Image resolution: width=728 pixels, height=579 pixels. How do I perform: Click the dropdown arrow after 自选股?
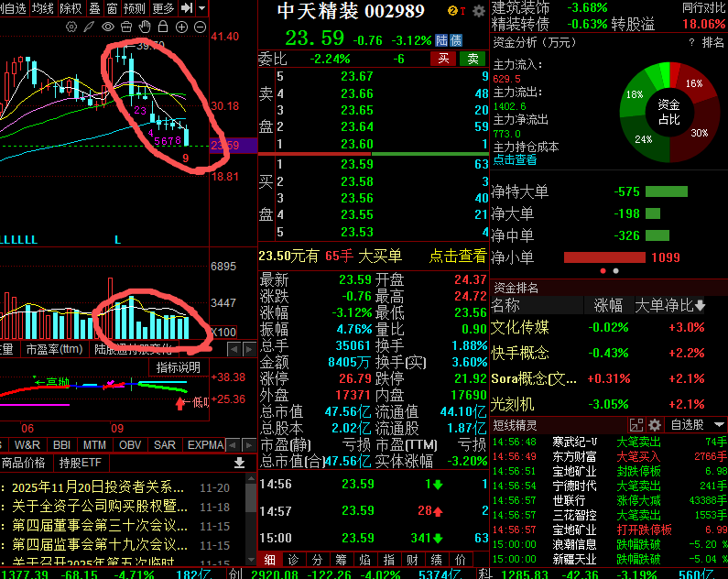point(719,425)
